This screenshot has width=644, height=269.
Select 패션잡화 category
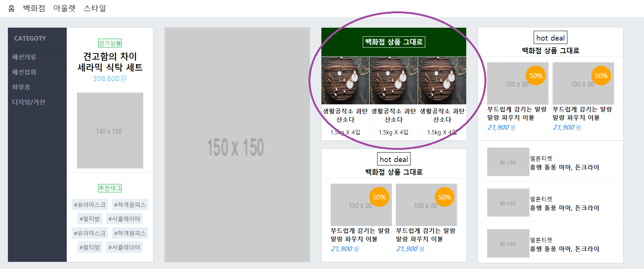[x=24, y=72]
